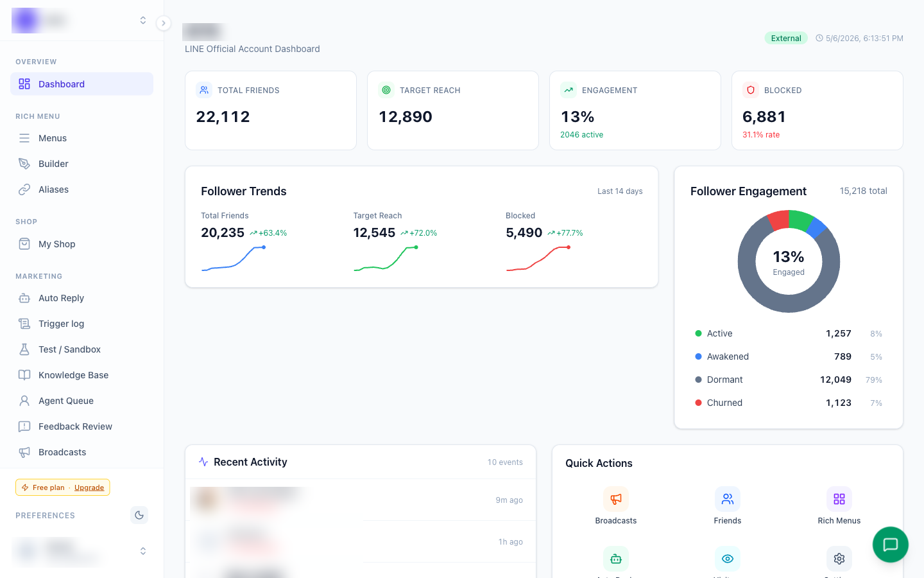Screen dimensions: 924x578
Task: Click the robot quick action icon
Action: (x=616, y=559)
